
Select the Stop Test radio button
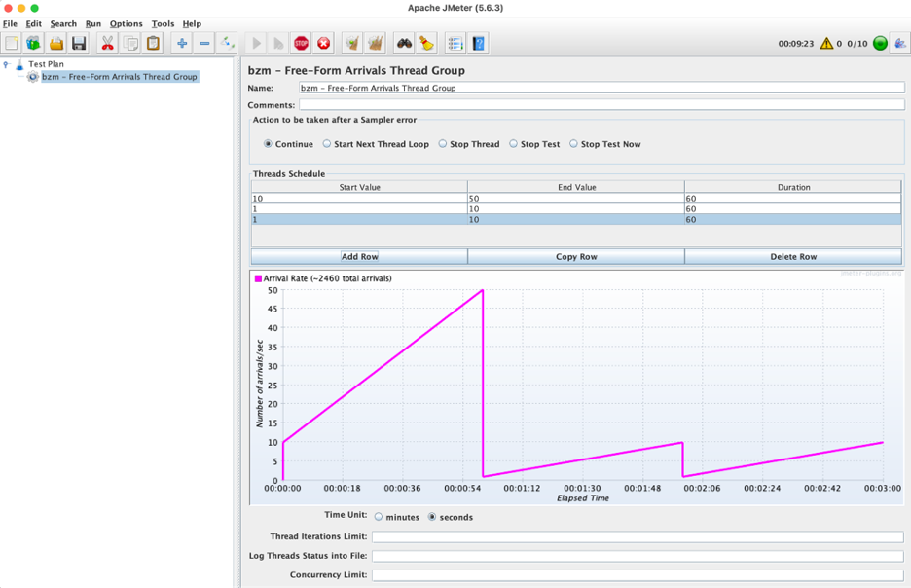click(x=514, y=143)
